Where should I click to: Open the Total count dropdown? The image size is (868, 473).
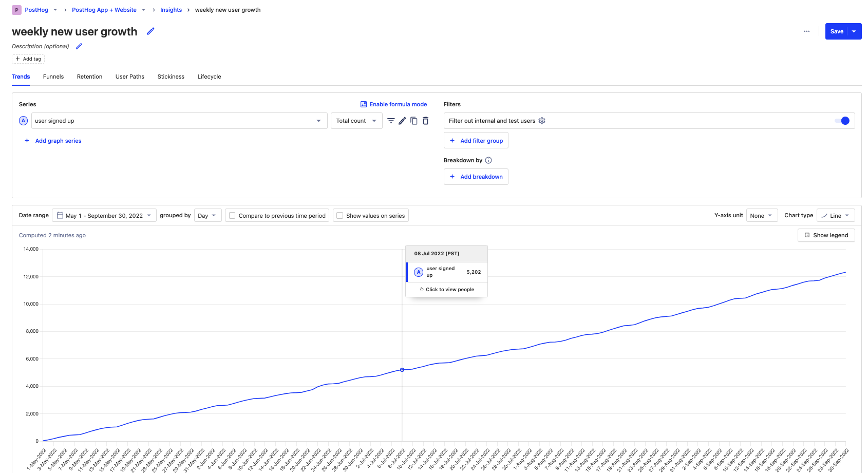coord(356,120)
